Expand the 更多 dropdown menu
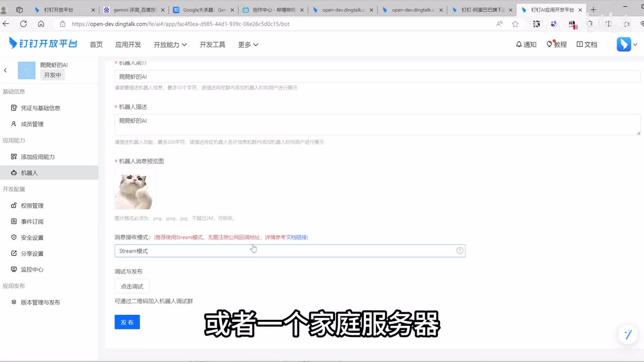Screen dimensions: 644x362 click(x=248, y=45)
